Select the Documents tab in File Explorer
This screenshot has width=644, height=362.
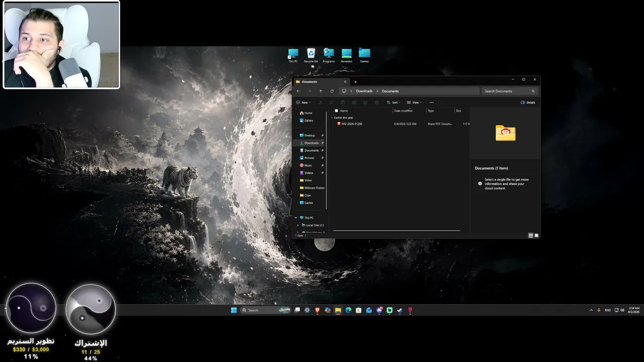[x=321, y=82]
